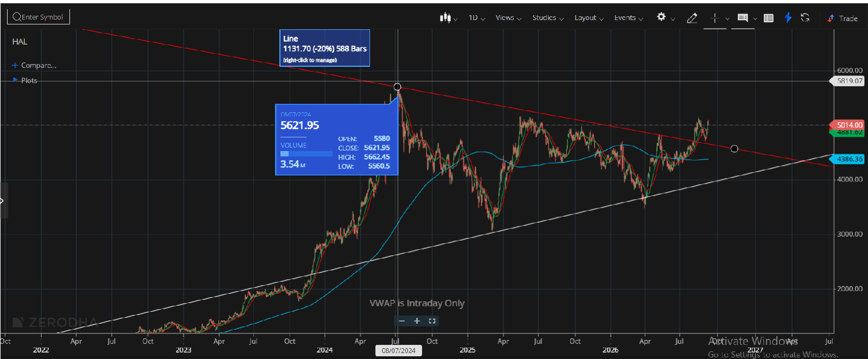Open the Studies menu
The image size is (868, 359).
(x=548, y=18)
